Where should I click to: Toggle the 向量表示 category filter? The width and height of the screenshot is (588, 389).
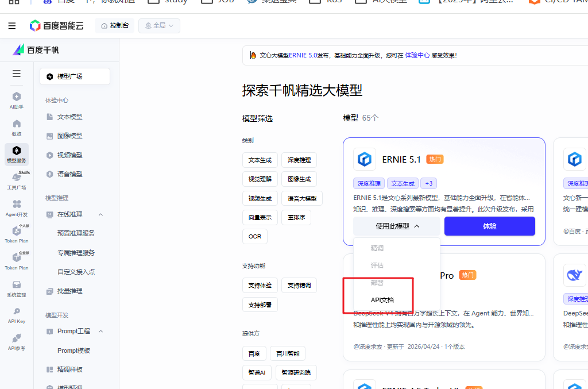pyautogui.click(x=260, y=218)
